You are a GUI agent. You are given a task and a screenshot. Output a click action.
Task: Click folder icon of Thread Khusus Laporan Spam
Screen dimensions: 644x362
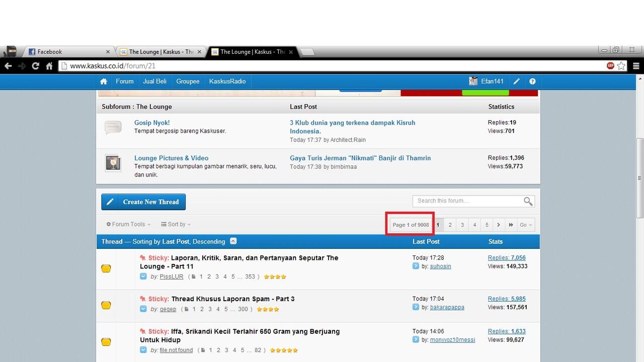pyautogui.click(x=106, y=305)
